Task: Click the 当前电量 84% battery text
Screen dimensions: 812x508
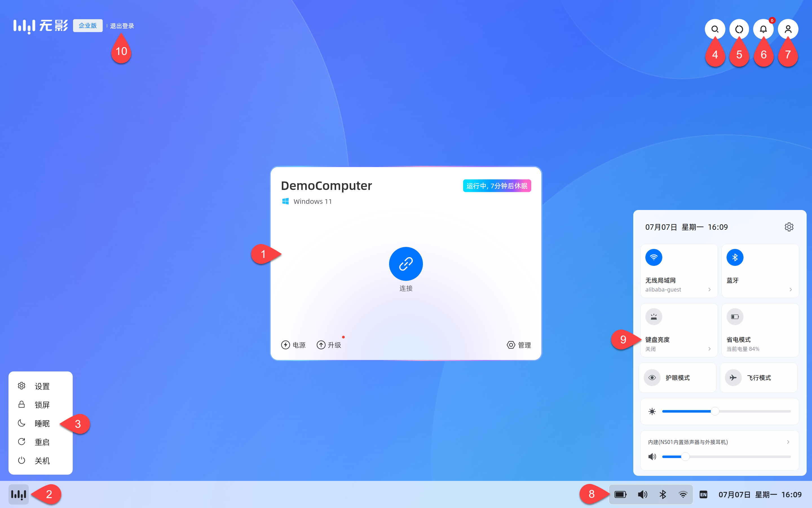Action: [x=743, y=349]
